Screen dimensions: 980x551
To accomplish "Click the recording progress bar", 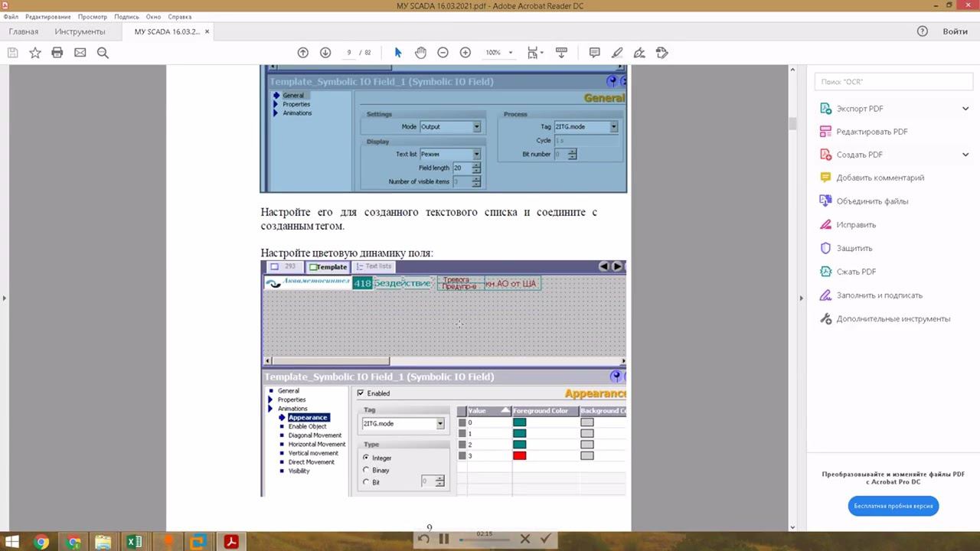I will (484, 540).
